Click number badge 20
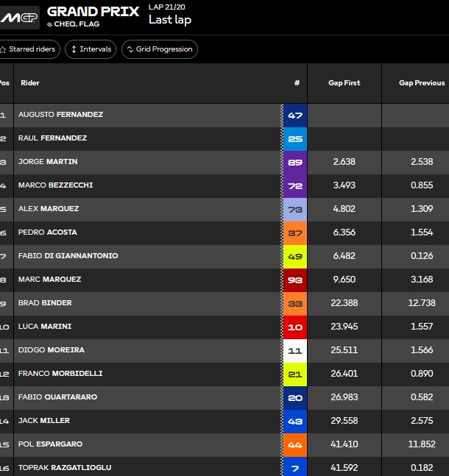Viewport: 449px width, 476px height. [x=295, y=398]
